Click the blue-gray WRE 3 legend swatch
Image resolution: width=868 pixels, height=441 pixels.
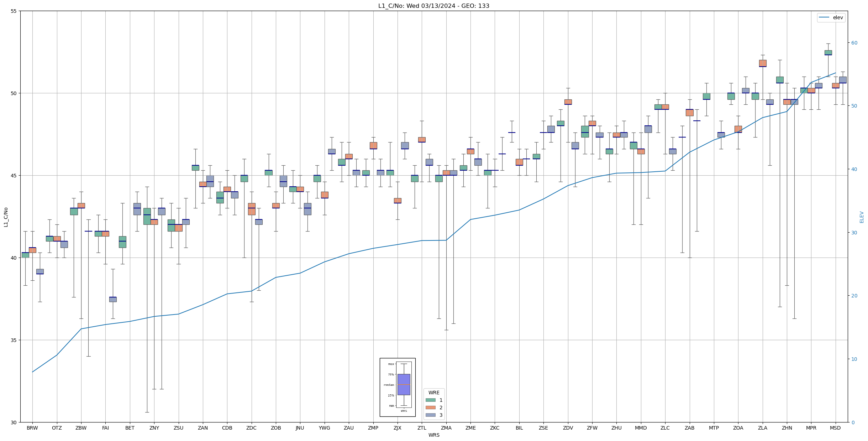click(x=430, y=415)
